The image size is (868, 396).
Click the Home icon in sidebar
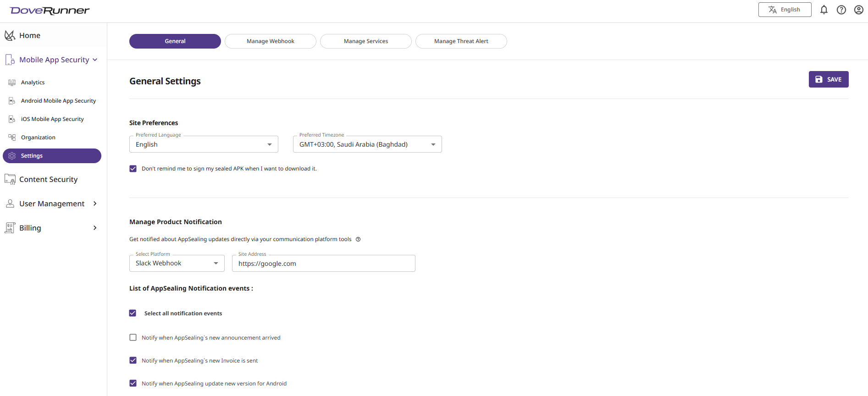(x=10, y=35)
